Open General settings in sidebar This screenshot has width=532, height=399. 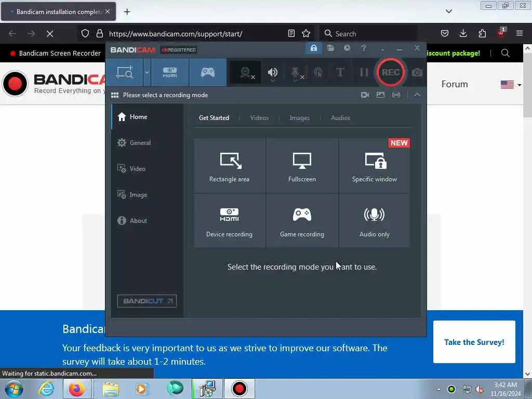click(x=147, y=143)
